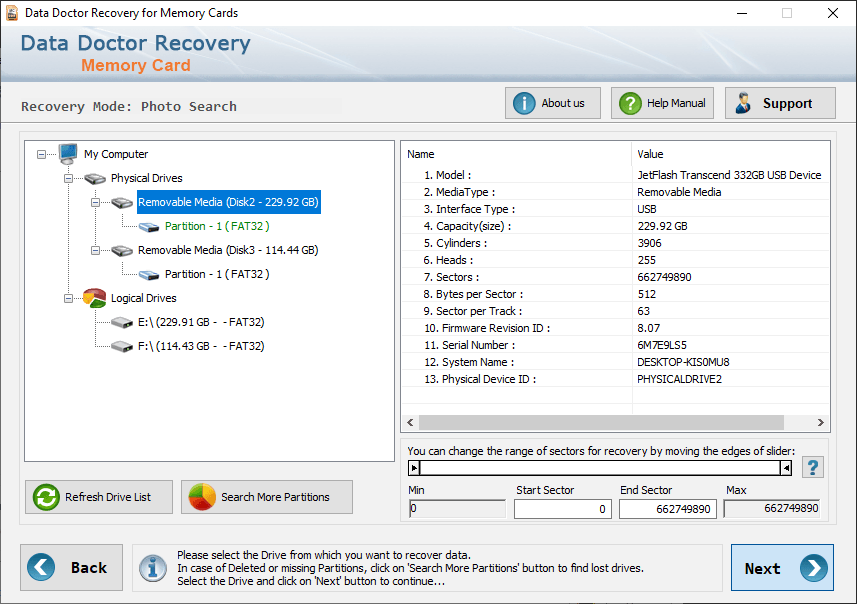The width and height of the screenshot is (857, 604).
Task: Click the Firmware Revision value '8.07'
Action: pyautogui.click(x=649, y=329)
